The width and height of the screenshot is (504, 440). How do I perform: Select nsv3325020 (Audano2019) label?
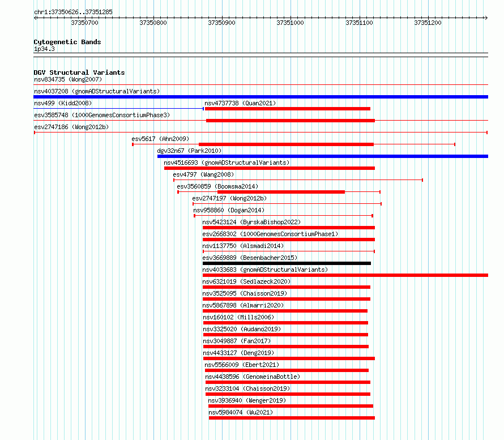242,329
